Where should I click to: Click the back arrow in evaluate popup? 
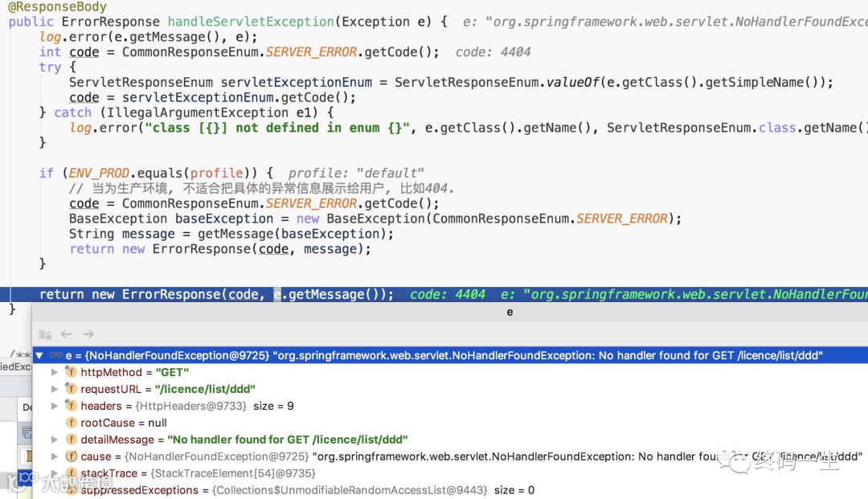click(x=67, y=334)
